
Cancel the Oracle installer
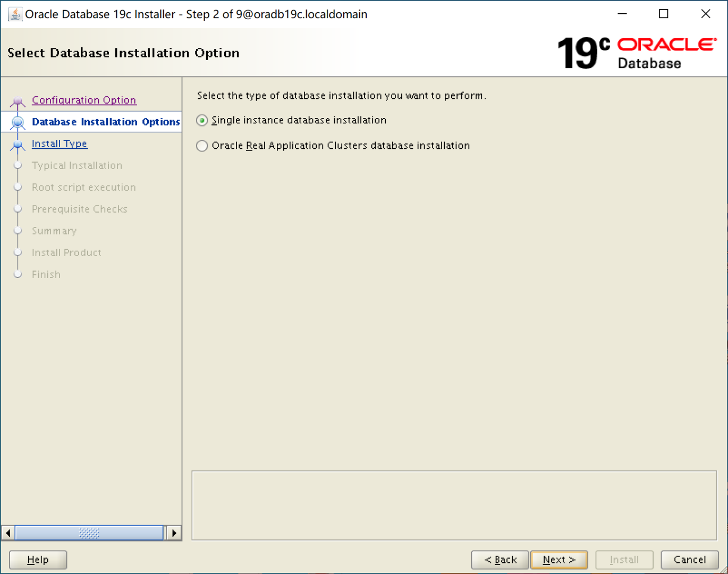(690, 560)
